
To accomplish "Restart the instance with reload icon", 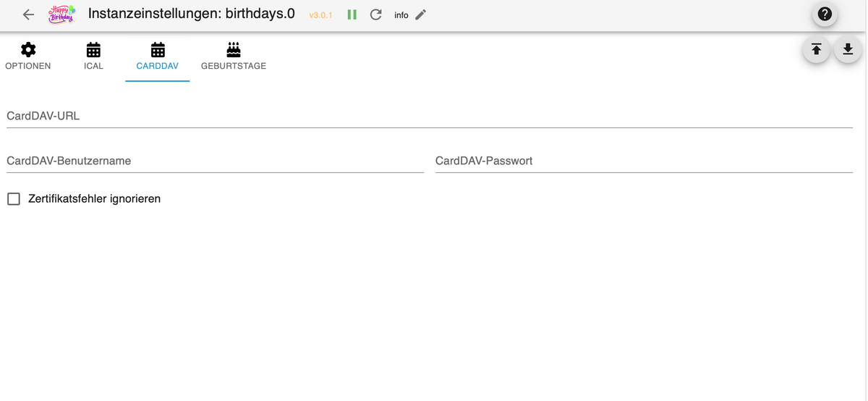I will coord(375,14).
